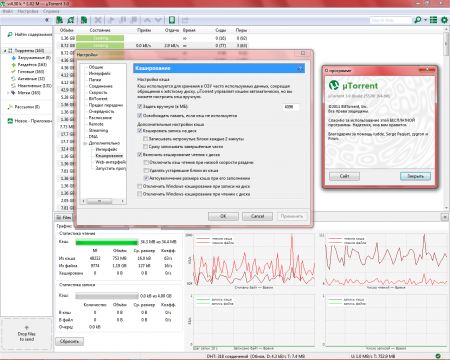This screenshot has width=450, height=360.
Task: Click the cache size input field showing 4096
Action: point(291,107)
